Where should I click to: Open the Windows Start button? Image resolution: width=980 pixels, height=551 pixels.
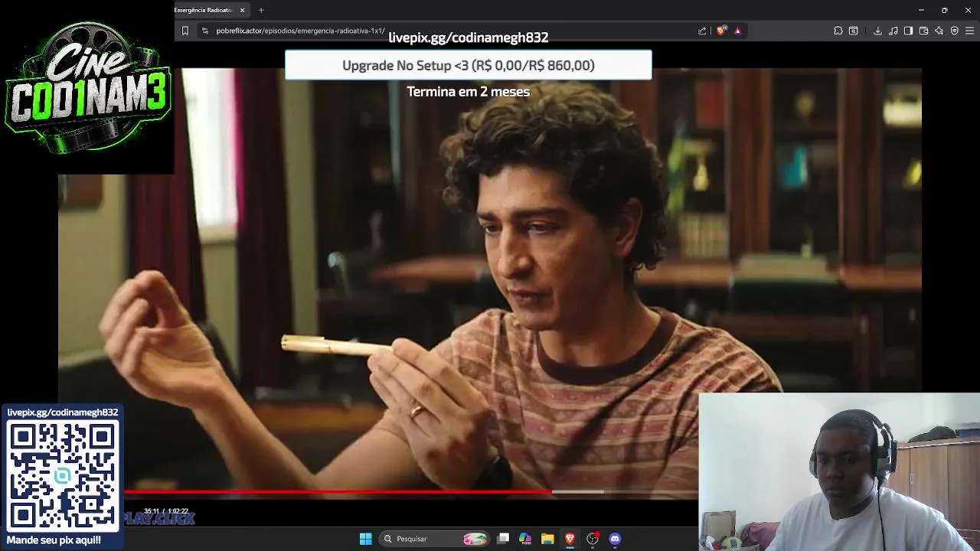tap(365, 539)
